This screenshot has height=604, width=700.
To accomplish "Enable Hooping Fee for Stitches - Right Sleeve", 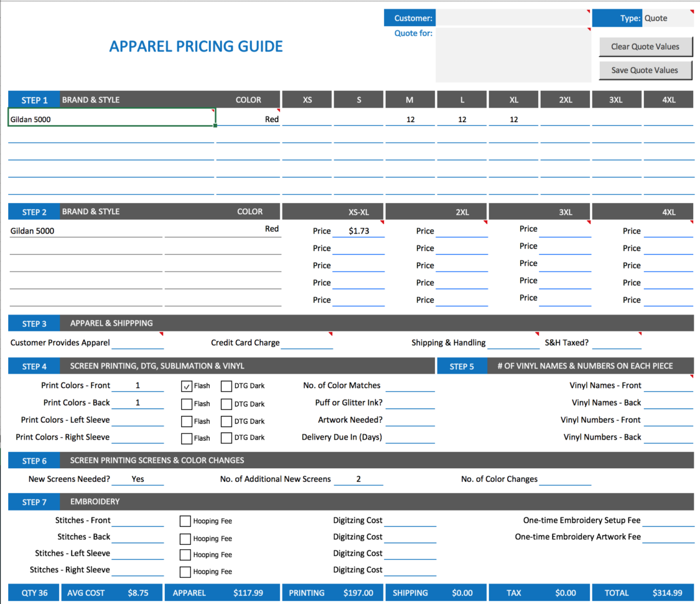I will [x=185, y=572].
